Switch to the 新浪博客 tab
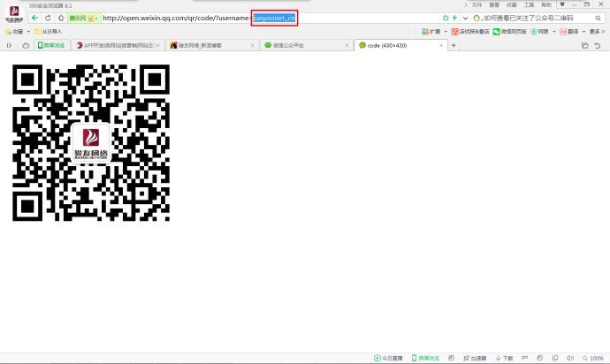Viewport: 610px width, 364px height. pos(212,46)
